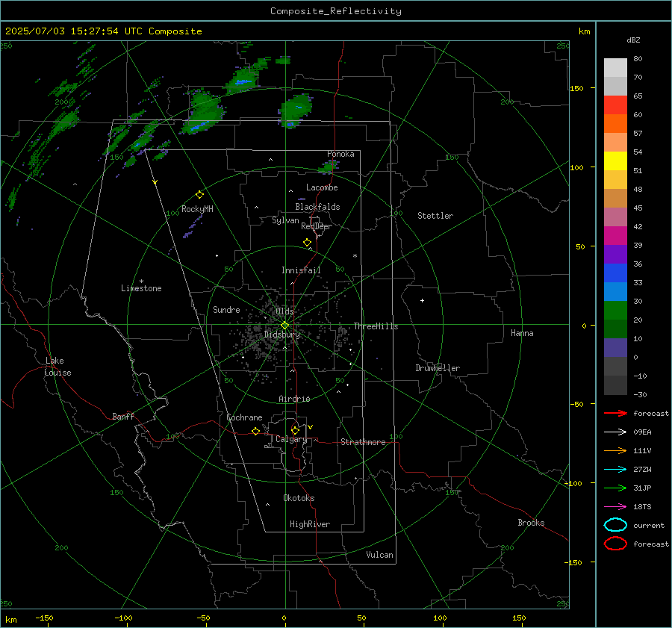Screen dimensions: 672x628
Task: Click the yellow diamond at radar center near Didsbury
Action: coord(284,326)
